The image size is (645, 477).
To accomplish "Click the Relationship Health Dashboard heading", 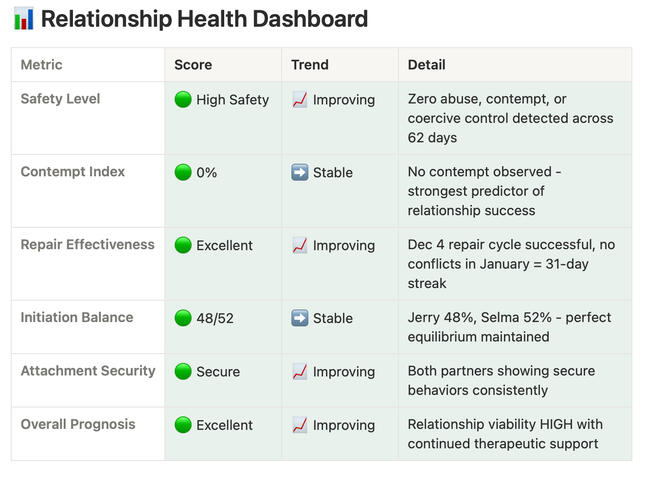I will 204,19.
